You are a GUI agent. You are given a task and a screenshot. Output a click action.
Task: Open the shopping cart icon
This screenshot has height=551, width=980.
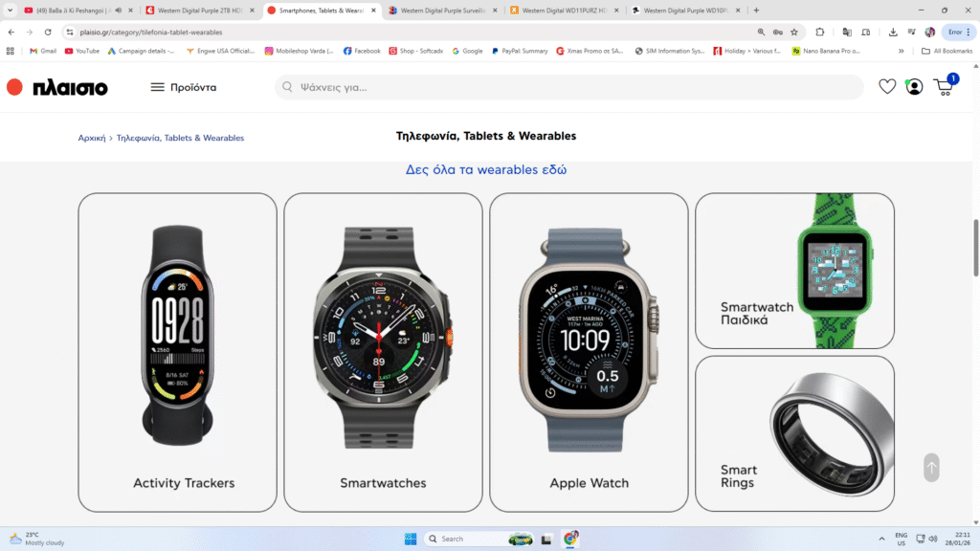(x=945, y=86)
